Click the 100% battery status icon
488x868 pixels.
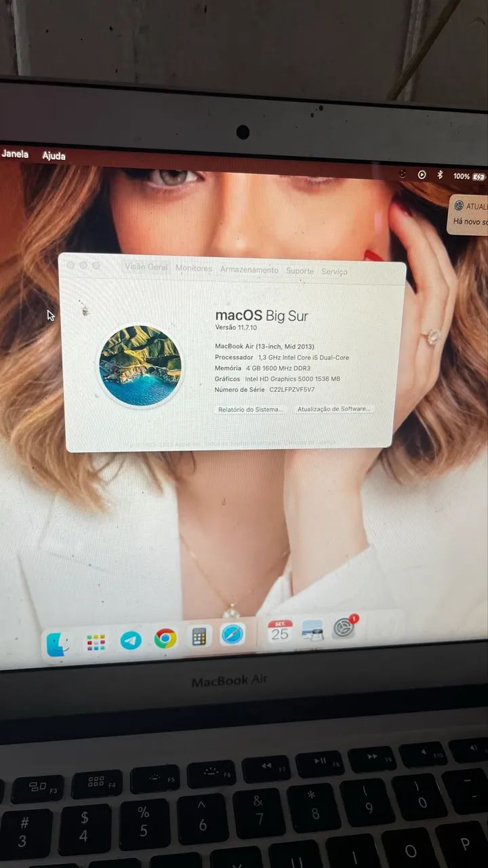coord(470,176)
